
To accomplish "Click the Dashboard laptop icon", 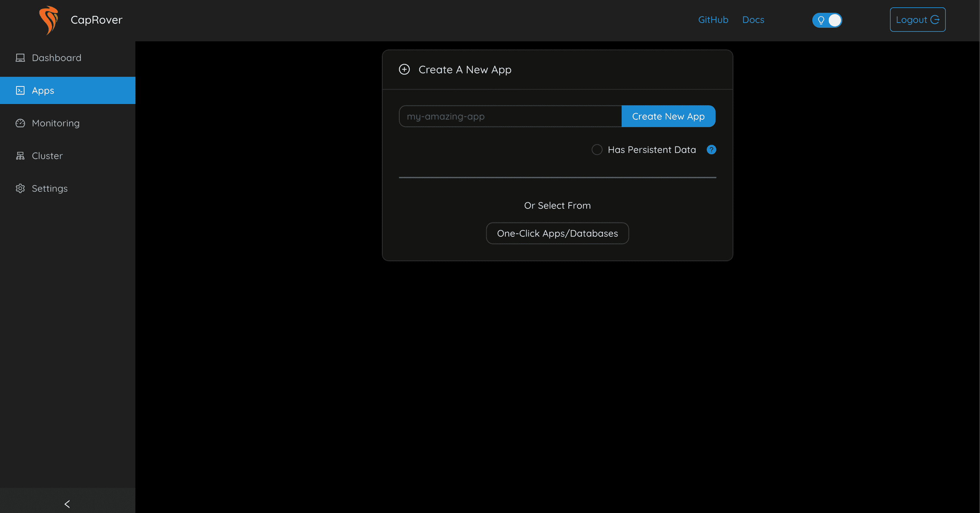I will (x=20, y=58).
